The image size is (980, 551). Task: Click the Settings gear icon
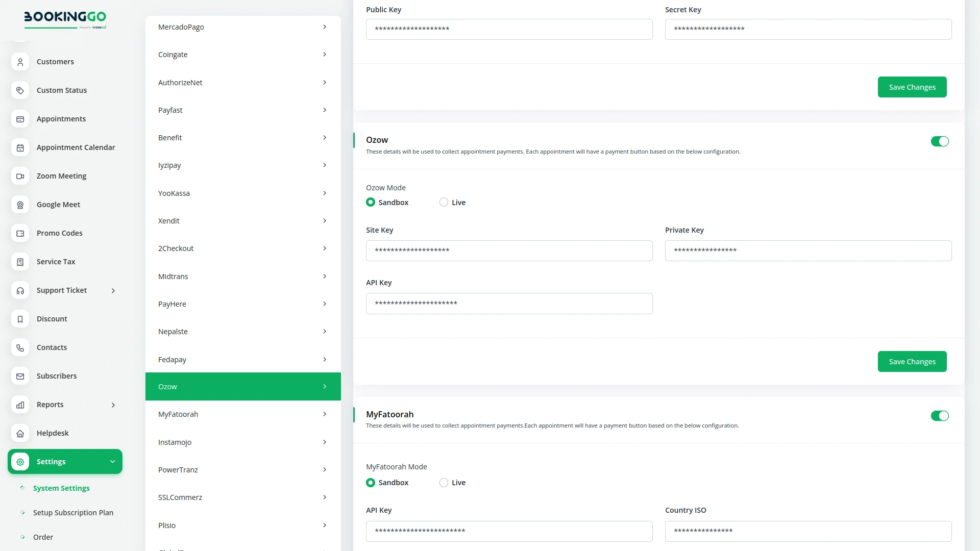pyautogui.click(x=19, y=461)
